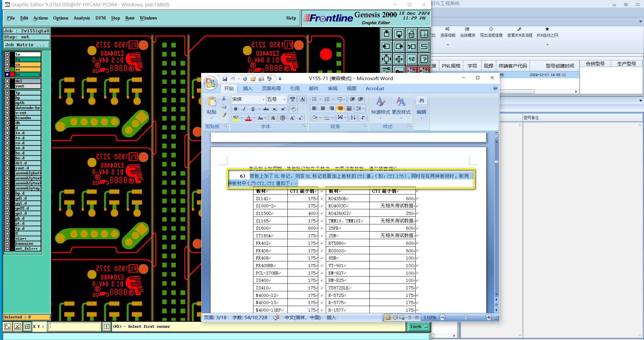Open the font size dropdown showing 五号
This screenshot has width=644, height=340.
coord(284,99)
